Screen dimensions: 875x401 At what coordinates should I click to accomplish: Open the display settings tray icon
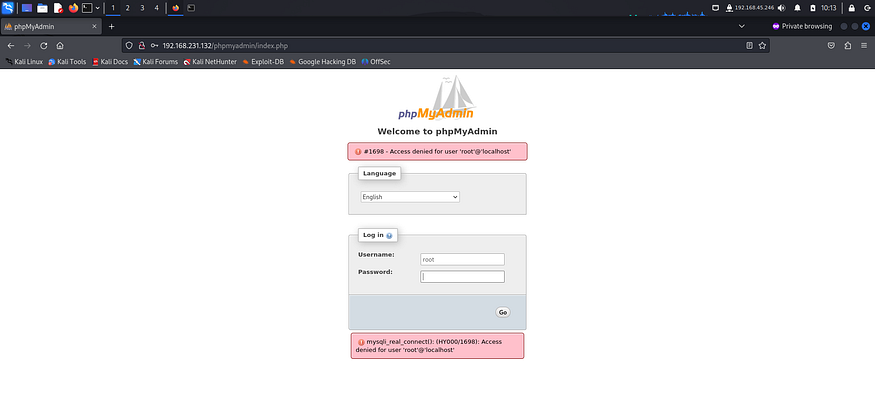[716, 8]
